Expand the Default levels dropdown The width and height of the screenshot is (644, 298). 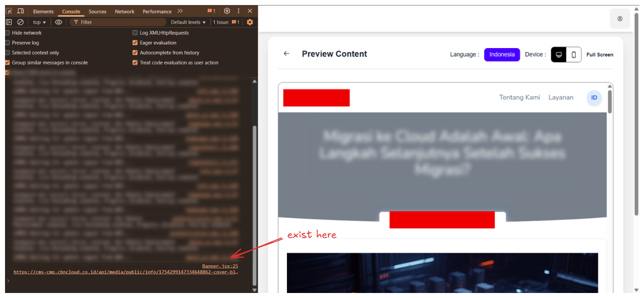coord(188,22)
